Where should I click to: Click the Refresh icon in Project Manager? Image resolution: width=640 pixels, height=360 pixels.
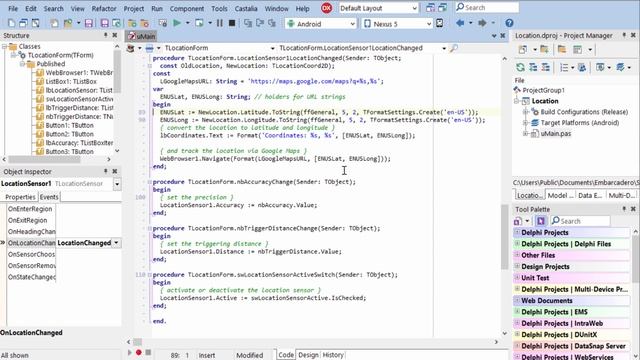point(520,67)
